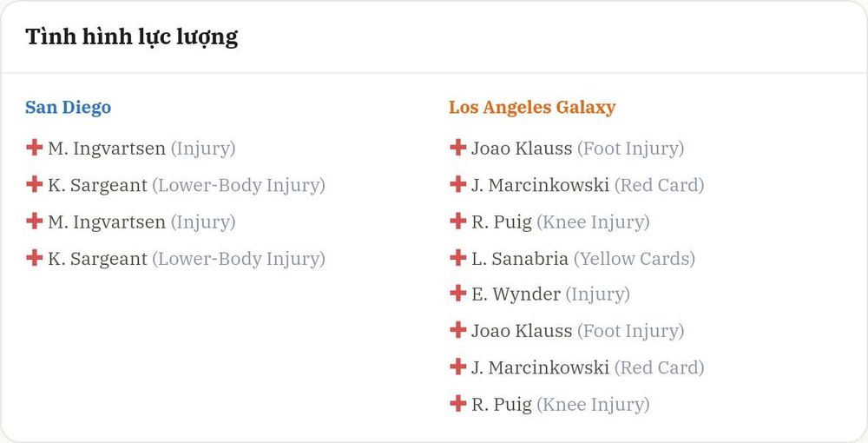Tap the red cross by first Joao Klauss
Image resolution: width=868 pixels, height=443 pixels.
click(x=457, y=148)
